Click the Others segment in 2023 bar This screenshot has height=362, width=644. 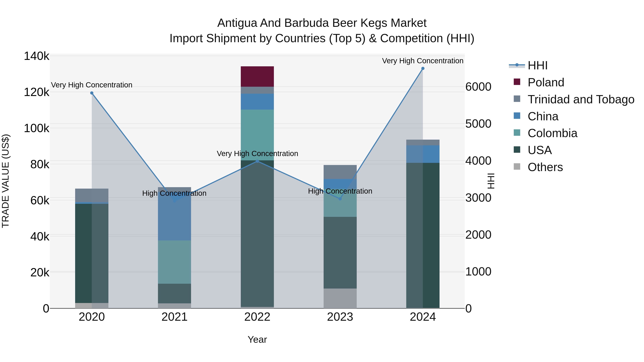tap(340, 298)
